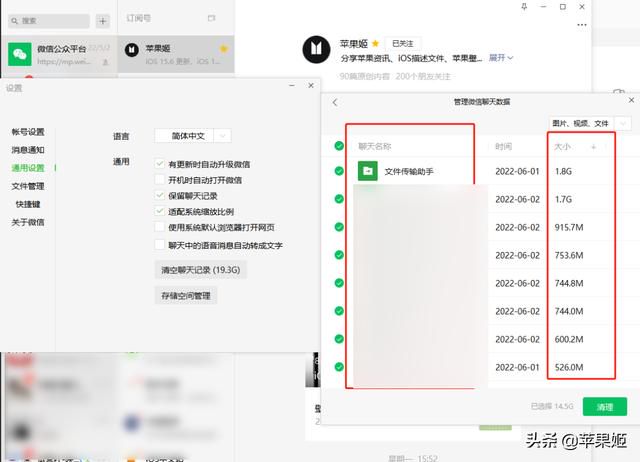Click the pop-out icon next to 订阅号 header
Image resolution: width=640 pixels, height=462 pixels.
(x=211, y=18)
